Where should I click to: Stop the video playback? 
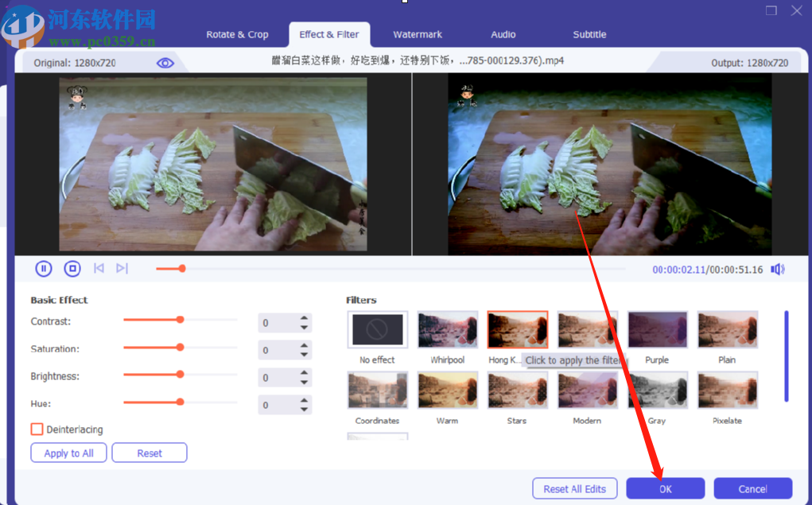[72, 268]
